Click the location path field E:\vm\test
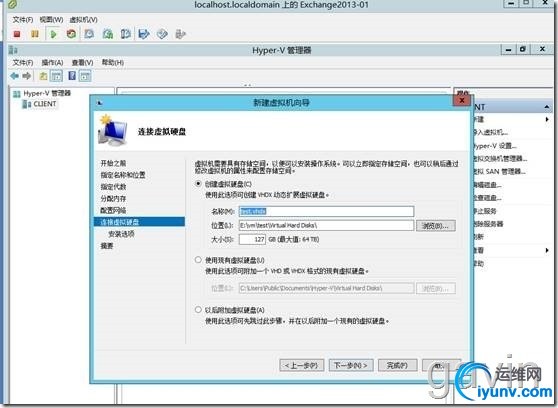Screen dimensions: 558x408 pos(326,225)
